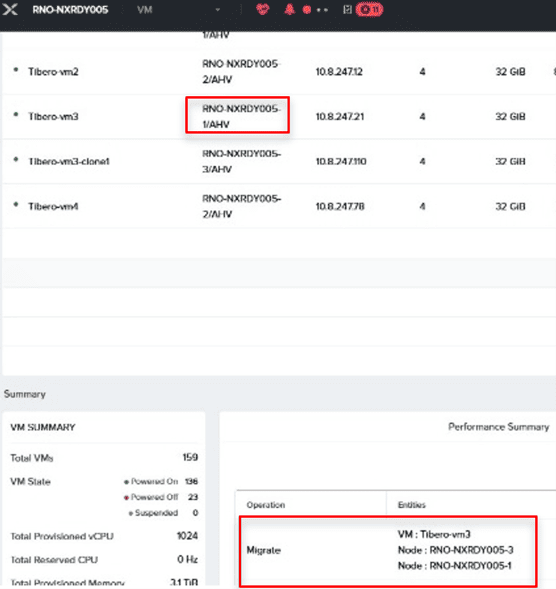This screenshot has width=556, height=589.
Task: Click the Migrate operation entry
Action: (264, 550)
